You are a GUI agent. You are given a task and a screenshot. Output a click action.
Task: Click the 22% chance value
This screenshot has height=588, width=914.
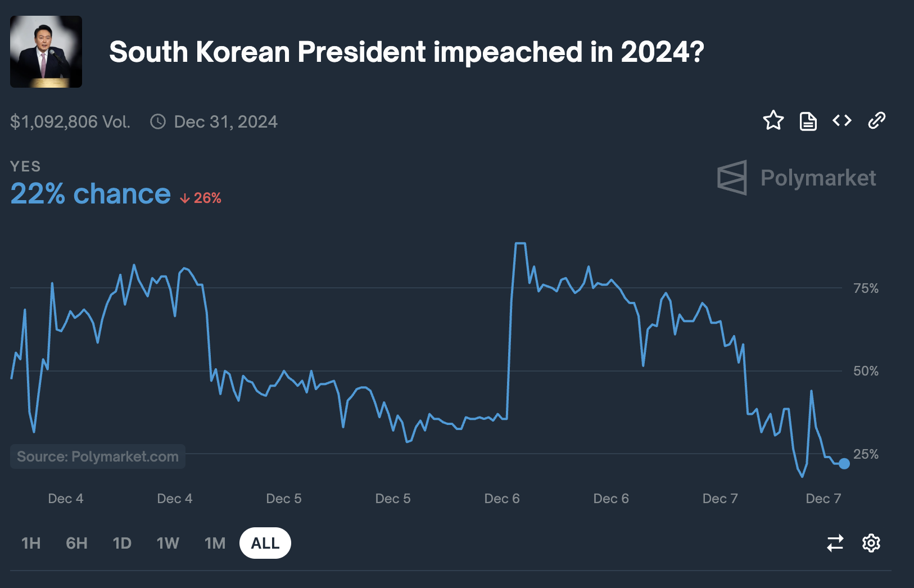(91, 194)
